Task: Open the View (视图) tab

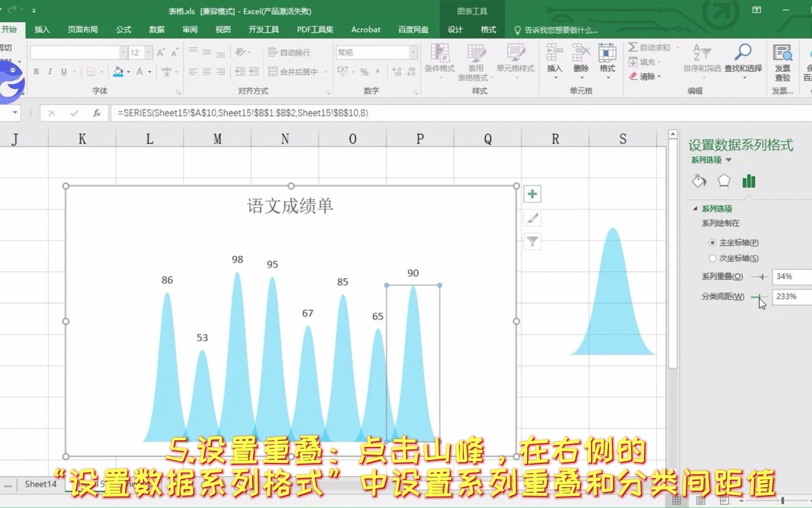Action: pyautogui.click(x=223, y=30)
